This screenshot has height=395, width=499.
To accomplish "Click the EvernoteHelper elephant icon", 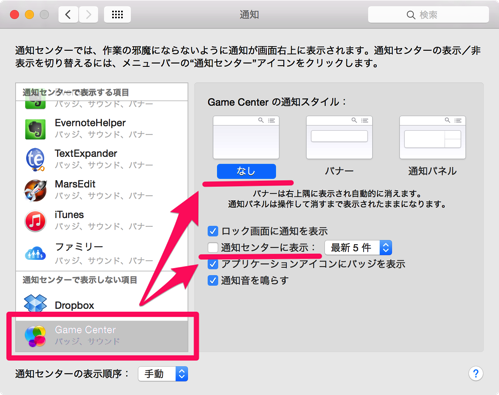I will pos(35,129).
